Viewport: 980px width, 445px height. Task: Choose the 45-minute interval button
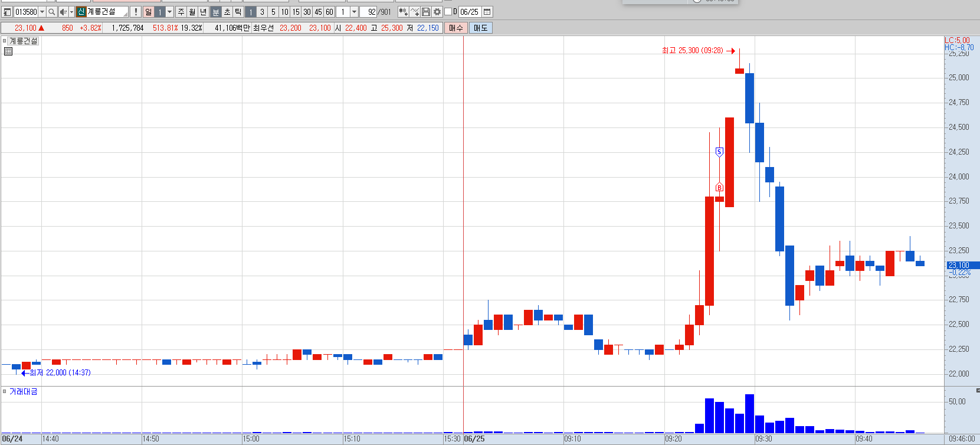click(318, 12)
